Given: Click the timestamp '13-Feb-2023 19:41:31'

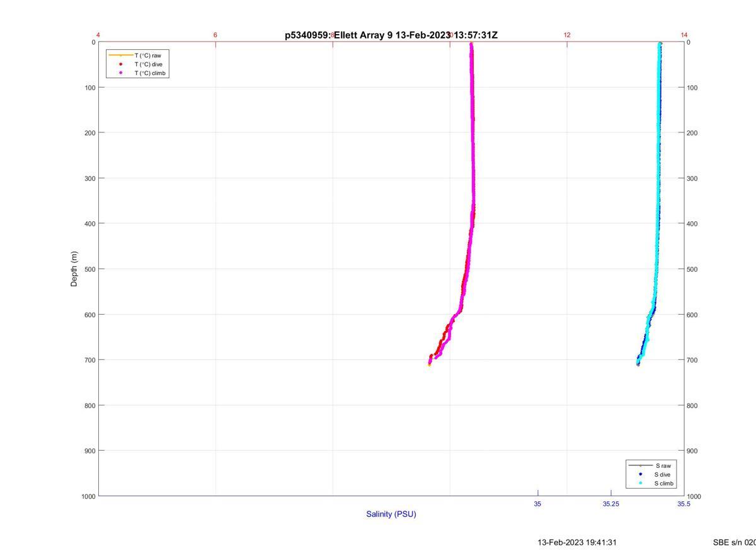Looking at the screenshot, I should tap(577, 542).
